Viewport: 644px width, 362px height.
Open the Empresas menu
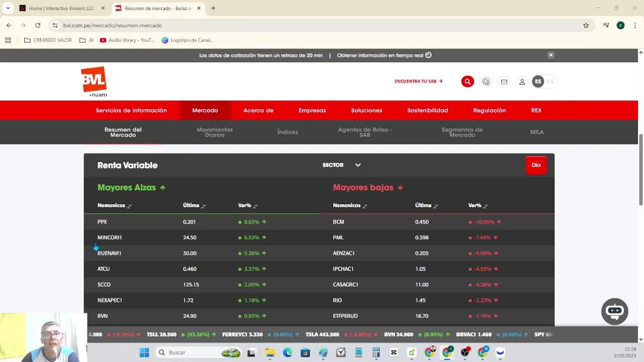pyautogui.click(x=312, y=110)
